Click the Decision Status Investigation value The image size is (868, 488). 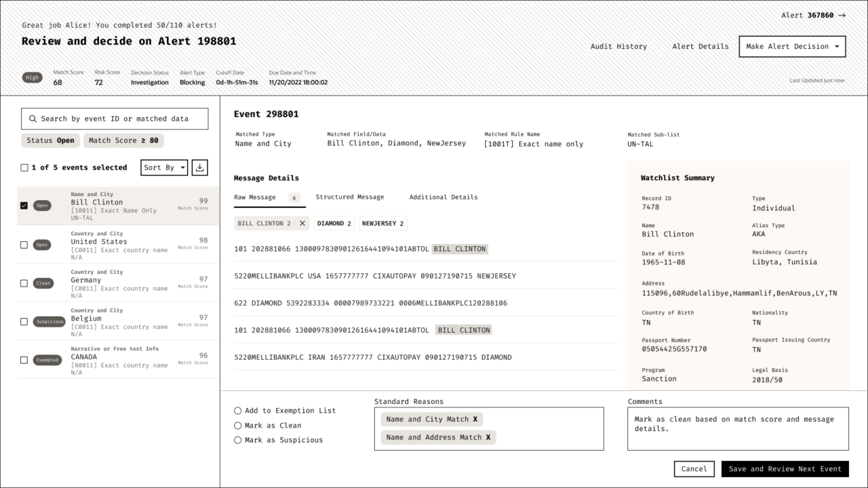click(x=150, y=83)
